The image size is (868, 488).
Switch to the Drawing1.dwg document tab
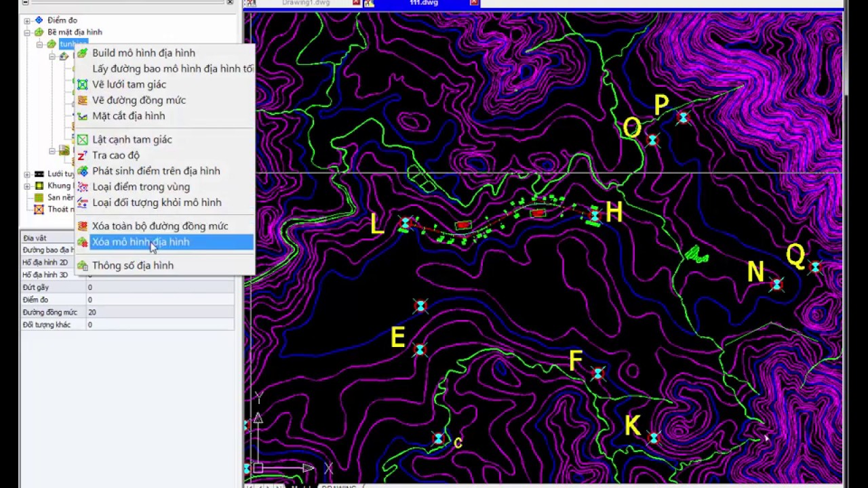click(307, 3)
